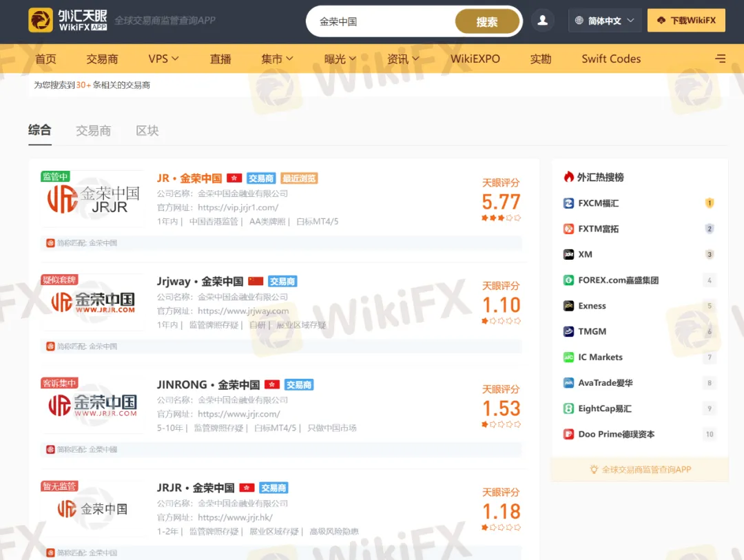Click the 交易商 tag beside JINRONG · 金荣中国
The width and height of the screenshot is (744, 560).
(x=299, y=384)
